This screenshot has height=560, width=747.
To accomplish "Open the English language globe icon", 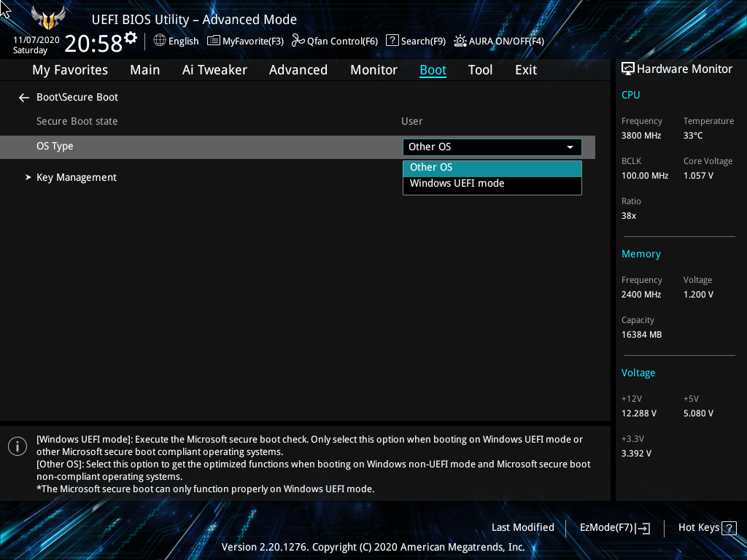I will (x=160, y=41).
